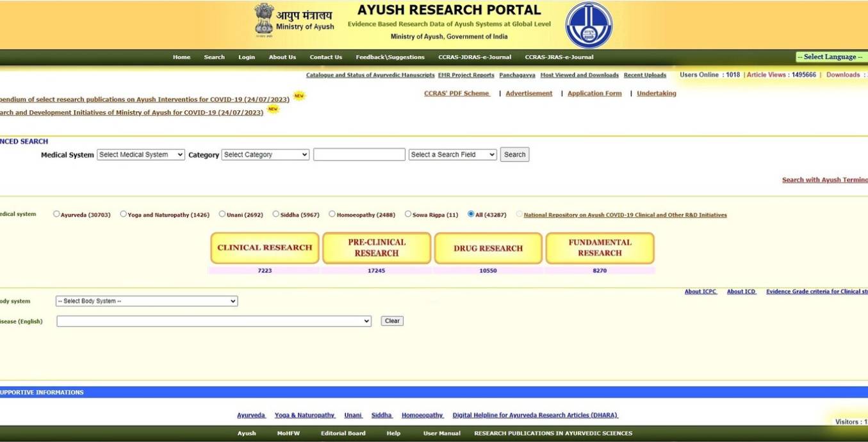Viewport: 868px width, 442px height.
Task: Go to Home in navigation bar
Action: click(x=181, y=57)
